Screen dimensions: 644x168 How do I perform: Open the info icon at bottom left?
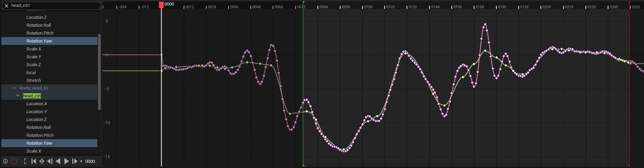point(5,161)
